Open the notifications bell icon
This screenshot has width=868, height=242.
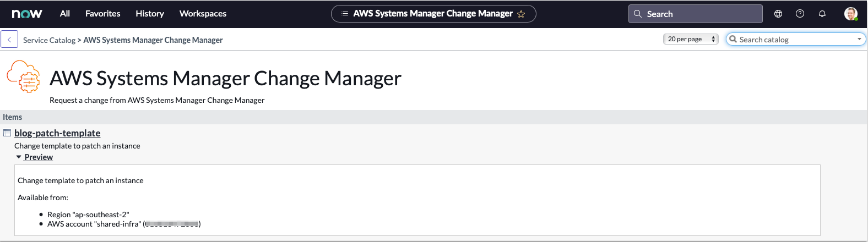[x=822, y=14]
